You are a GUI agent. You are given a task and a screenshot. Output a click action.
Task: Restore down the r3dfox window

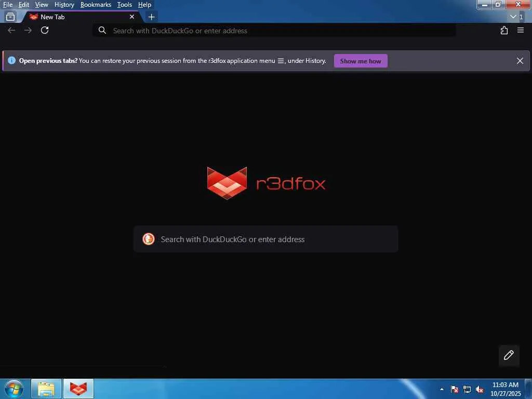(x=498, y=4)
